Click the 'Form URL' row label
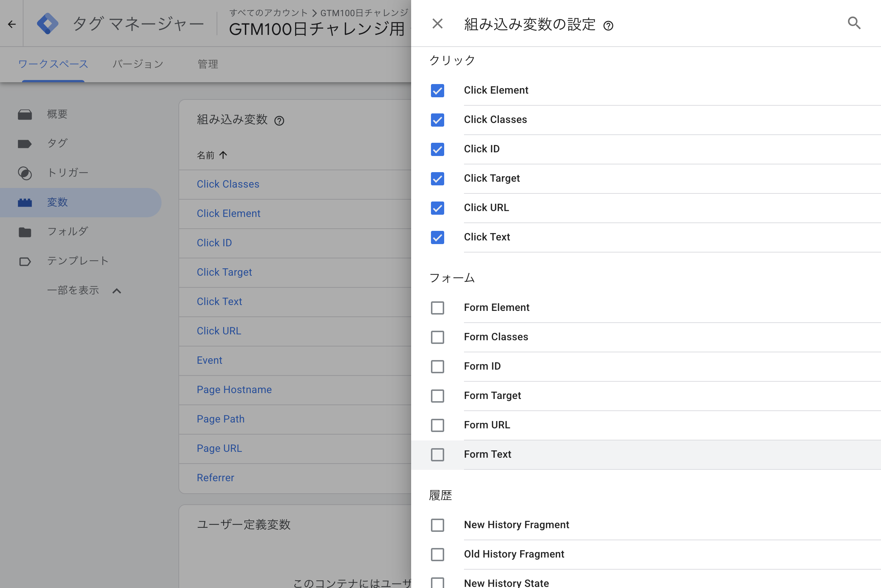881x588 pixels. pos(487,425)
